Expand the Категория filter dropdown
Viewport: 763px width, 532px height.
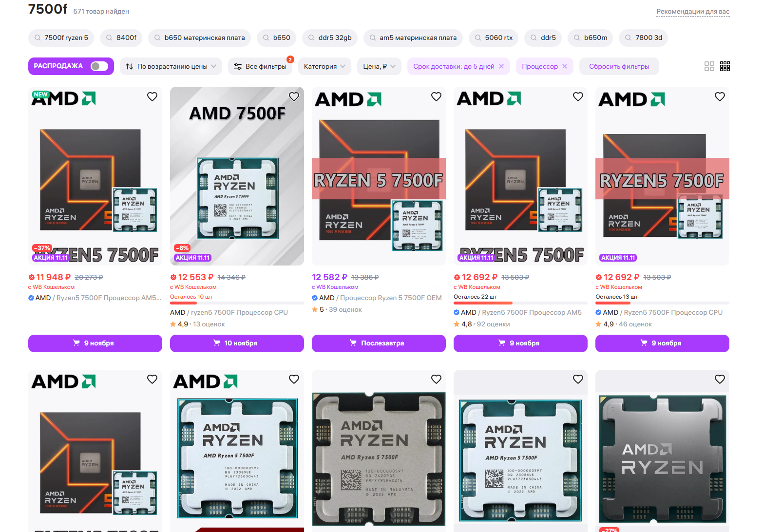pos(325,66)
